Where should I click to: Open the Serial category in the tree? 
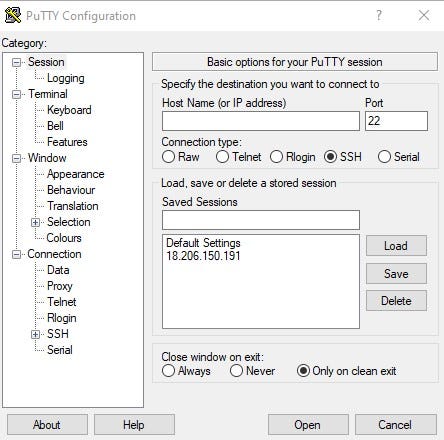[x=60, y=350]
